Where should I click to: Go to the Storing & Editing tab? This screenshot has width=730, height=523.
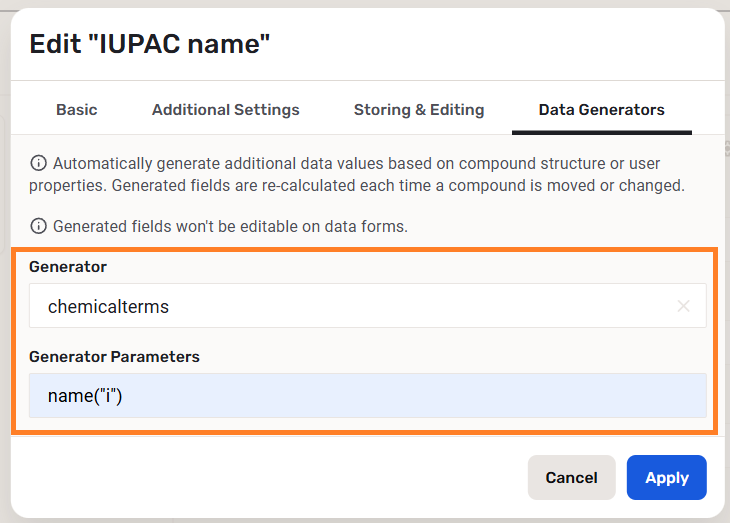[x=419, y=109]
